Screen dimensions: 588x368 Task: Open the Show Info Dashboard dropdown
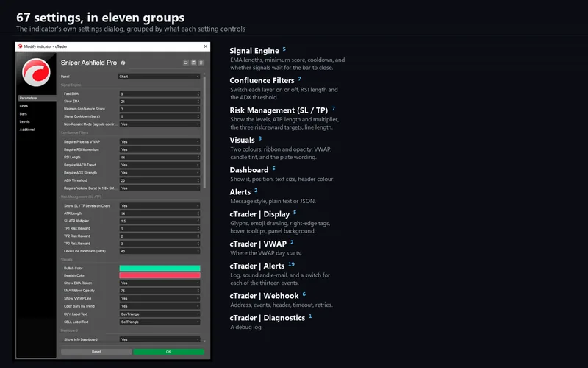(x=159, y=339)
